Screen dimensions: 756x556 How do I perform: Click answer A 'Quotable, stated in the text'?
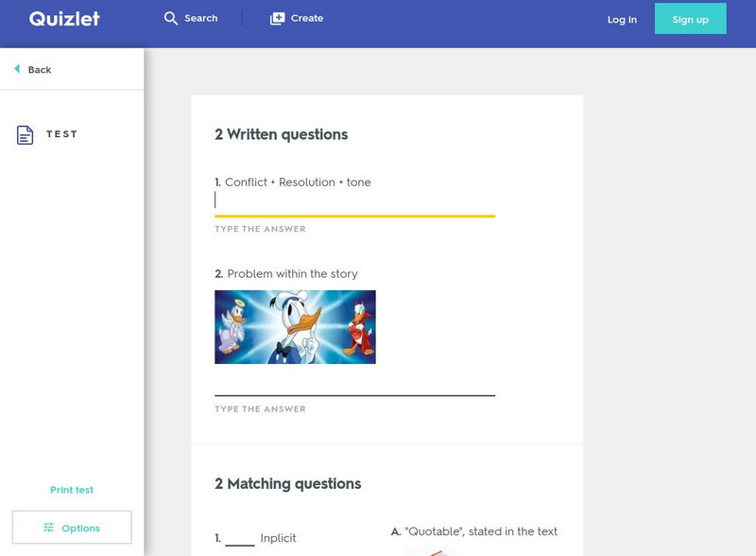tap(481, 531)
